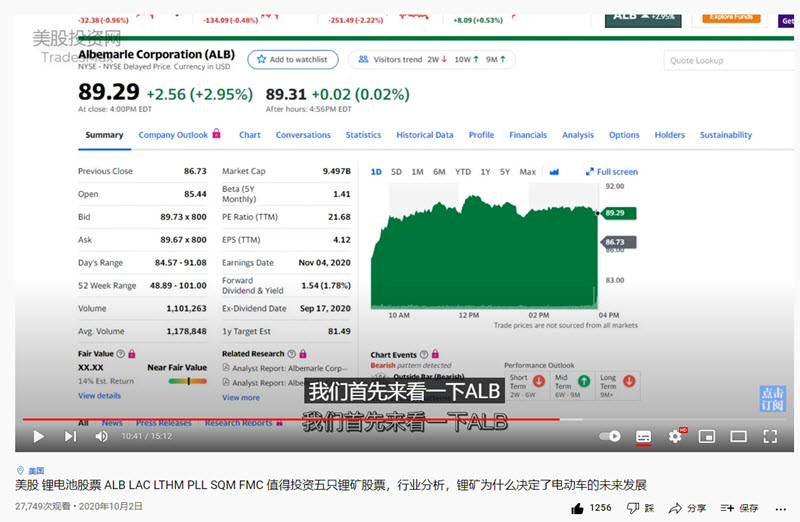This screenshot has width=800, height=522.
Task: Click Chart Events lock icon
Action: coord(435,354)
